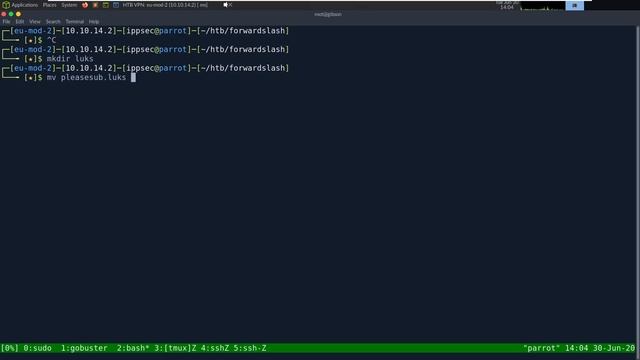The height and width of the screenshot is (360, 640).
Task: Click the terminal window title text
Action: click(328, 14)
